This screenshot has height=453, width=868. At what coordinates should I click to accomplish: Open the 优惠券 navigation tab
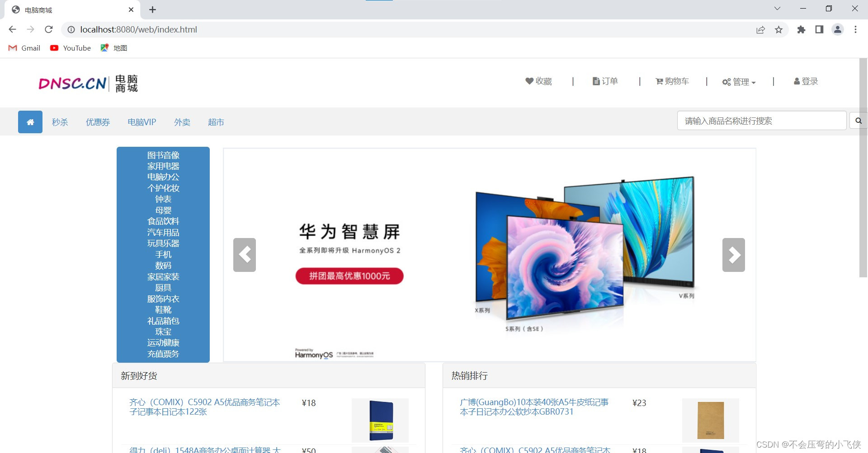coord(98,122)
